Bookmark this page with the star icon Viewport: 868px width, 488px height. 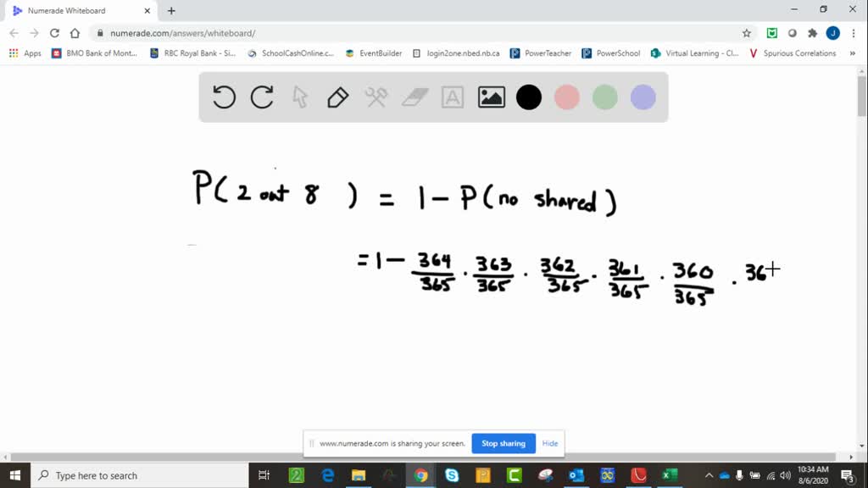pos(745,31)
